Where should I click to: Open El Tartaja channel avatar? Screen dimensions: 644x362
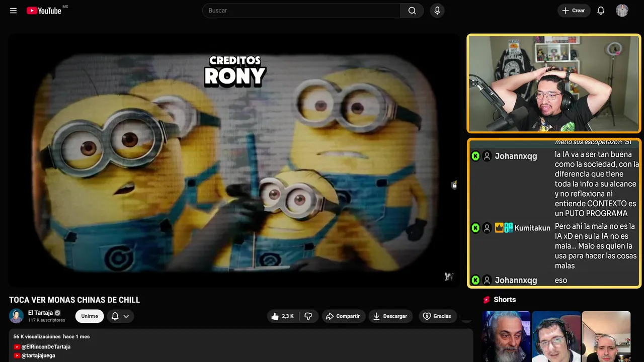pos(17,316)
